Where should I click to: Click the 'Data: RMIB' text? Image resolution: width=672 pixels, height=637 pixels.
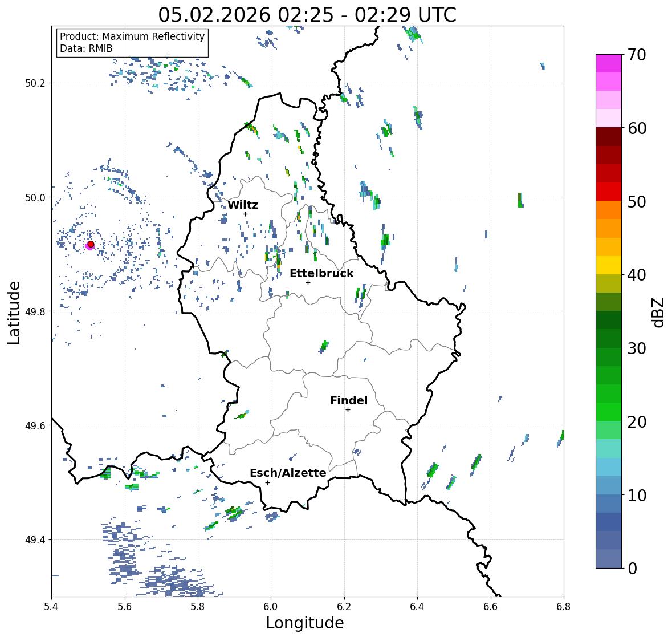tap(86, 48)
